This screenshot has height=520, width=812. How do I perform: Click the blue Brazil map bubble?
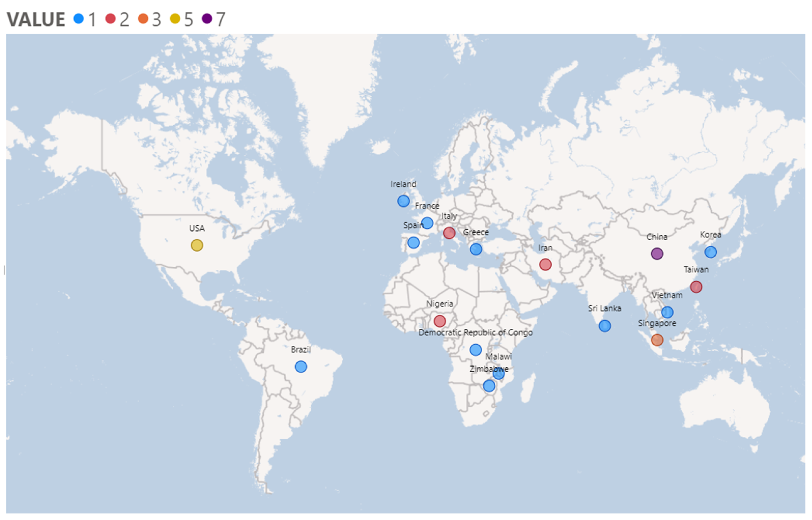point(301,366)
